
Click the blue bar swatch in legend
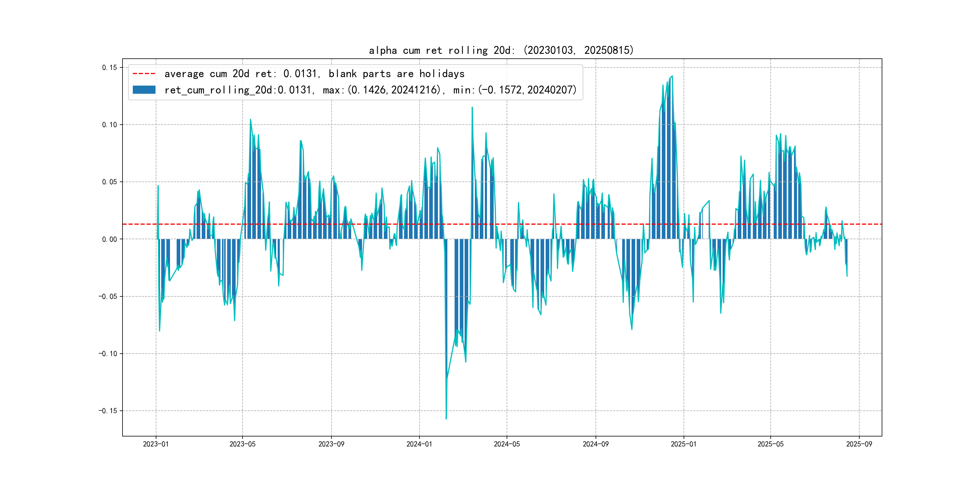tap(144, 90)
